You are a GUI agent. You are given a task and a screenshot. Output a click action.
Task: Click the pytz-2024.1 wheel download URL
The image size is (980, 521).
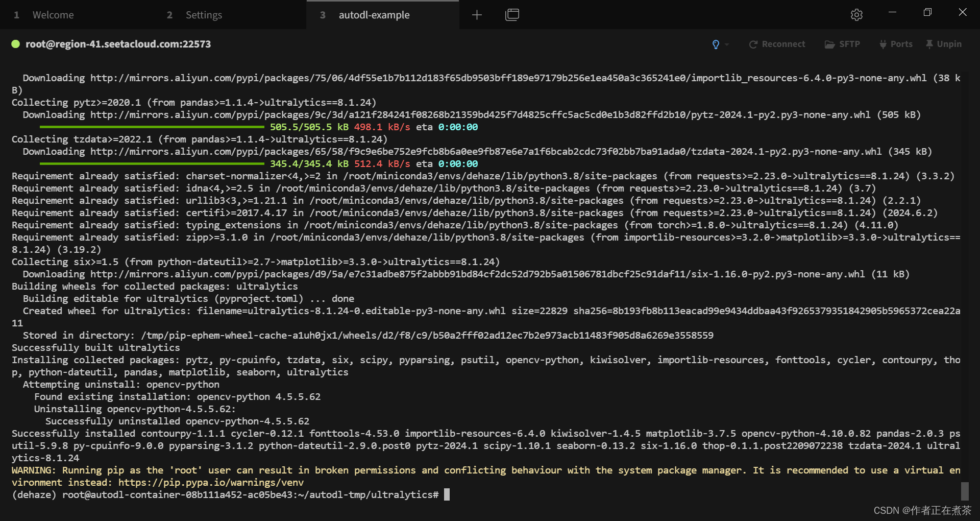click(x=480, y=115)
